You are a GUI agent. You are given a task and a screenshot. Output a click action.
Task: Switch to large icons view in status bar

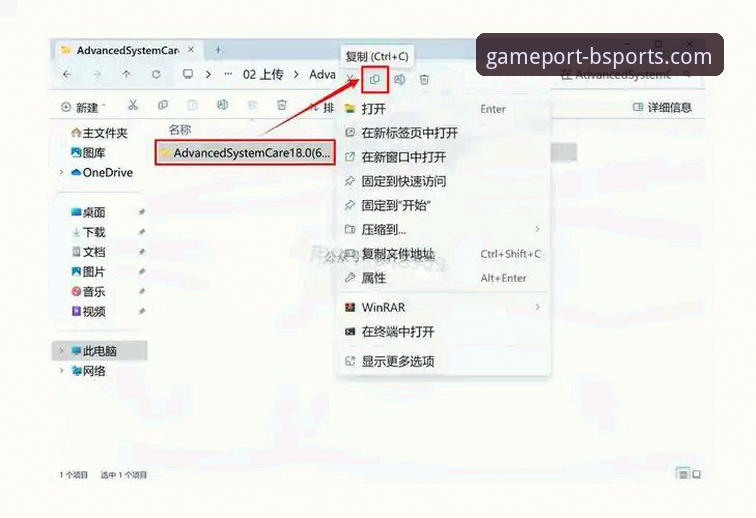(x=696, y=475)
